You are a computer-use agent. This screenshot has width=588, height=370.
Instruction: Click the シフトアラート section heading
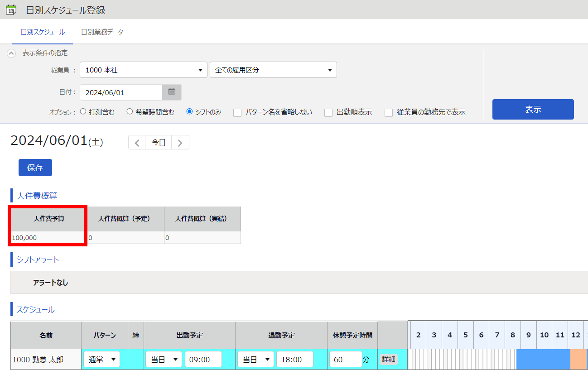tap(38, 260)
